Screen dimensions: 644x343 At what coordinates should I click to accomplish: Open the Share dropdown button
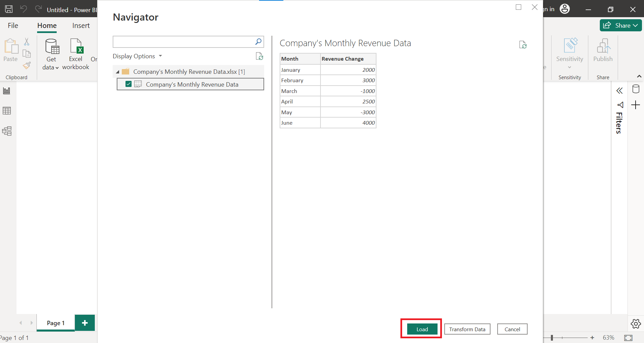pos(621,25)
